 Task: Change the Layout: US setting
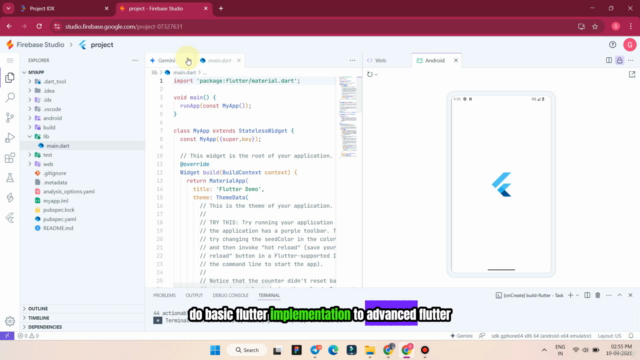609,336
